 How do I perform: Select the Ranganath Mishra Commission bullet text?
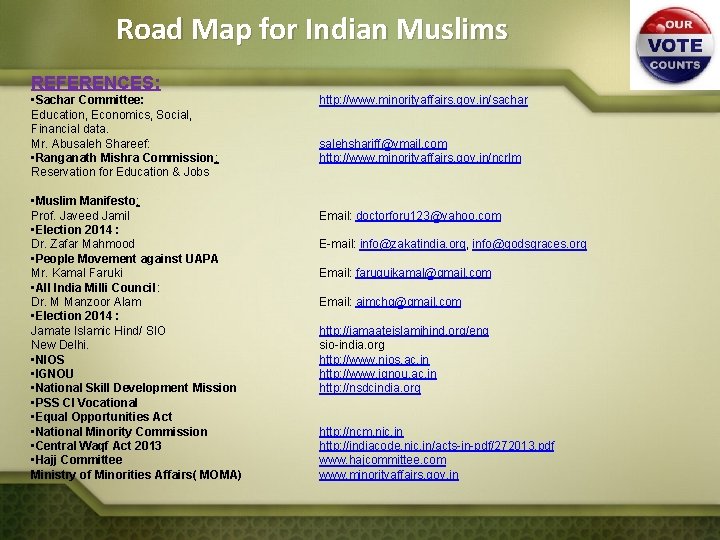(124, 158)
